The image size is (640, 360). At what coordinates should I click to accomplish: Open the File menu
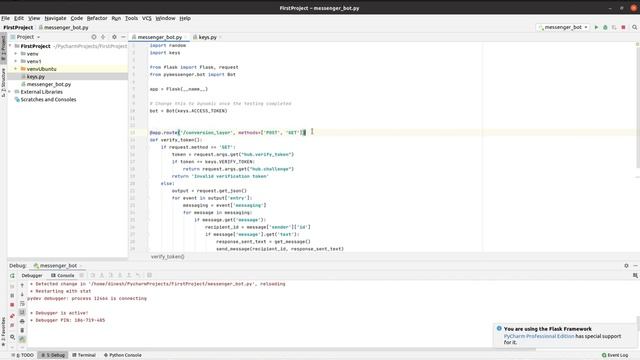5,18
